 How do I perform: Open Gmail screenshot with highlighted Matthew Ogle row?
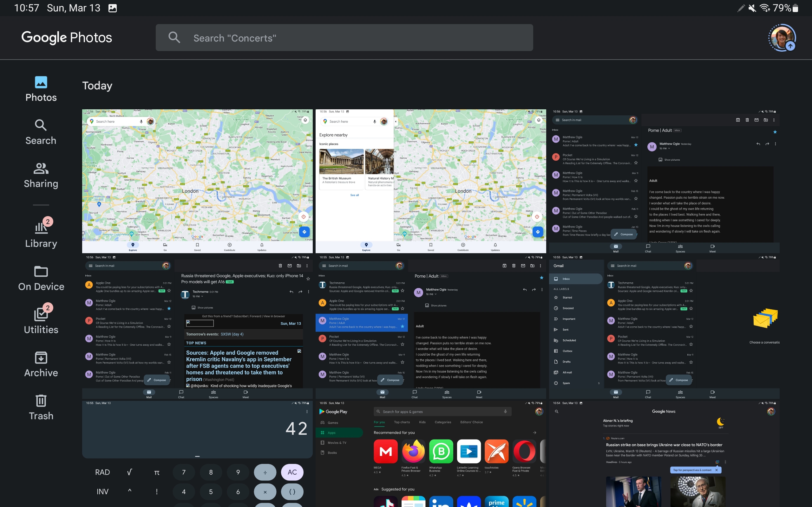click(430, 327)
